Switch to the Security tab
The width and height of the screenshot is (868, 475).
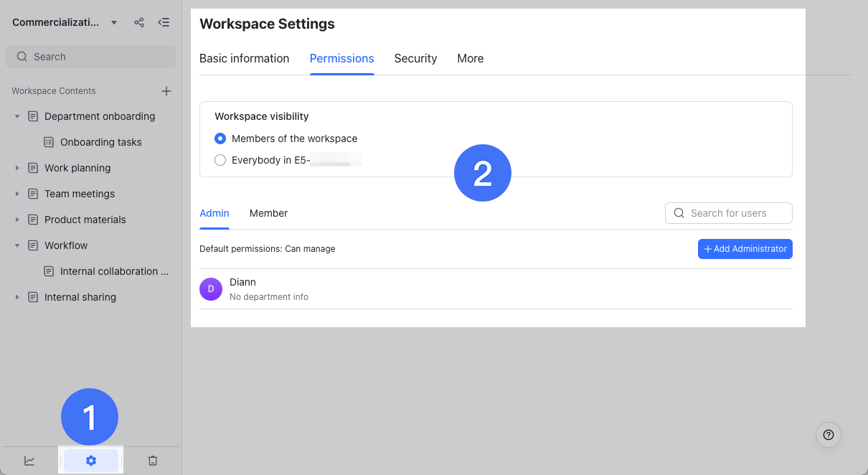click(x=415, y=58)
